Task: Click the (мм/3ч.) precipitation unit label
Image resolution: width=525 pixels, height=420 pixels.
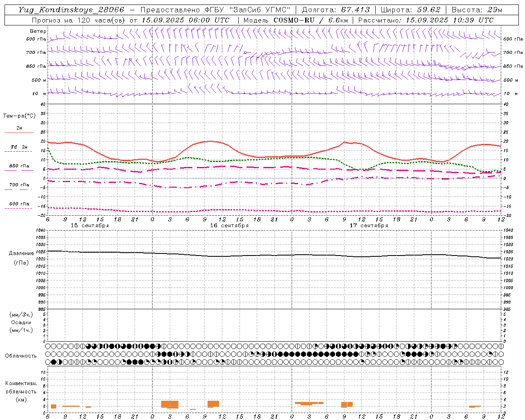Action: click(21, 315)
